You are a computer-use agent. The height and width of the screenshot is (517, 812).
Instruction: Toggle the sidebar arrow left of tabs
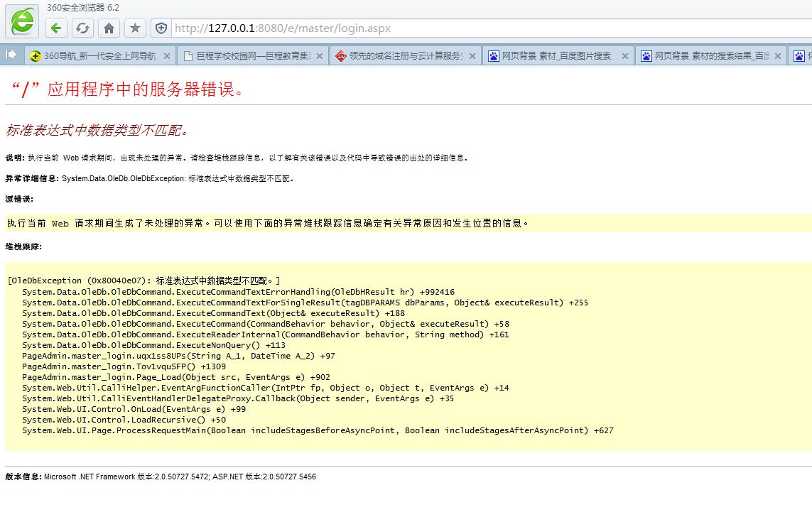[11, 55]
